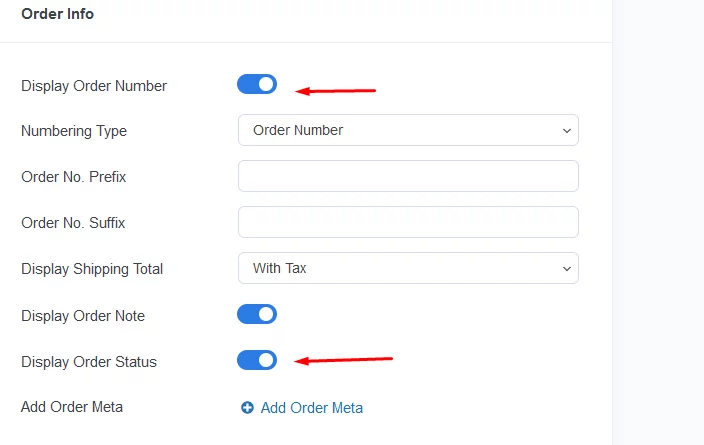The height and width of the screenshot is (445, 704).
Task: Disable the Display Order Note toggle
Action: [257, 314]
